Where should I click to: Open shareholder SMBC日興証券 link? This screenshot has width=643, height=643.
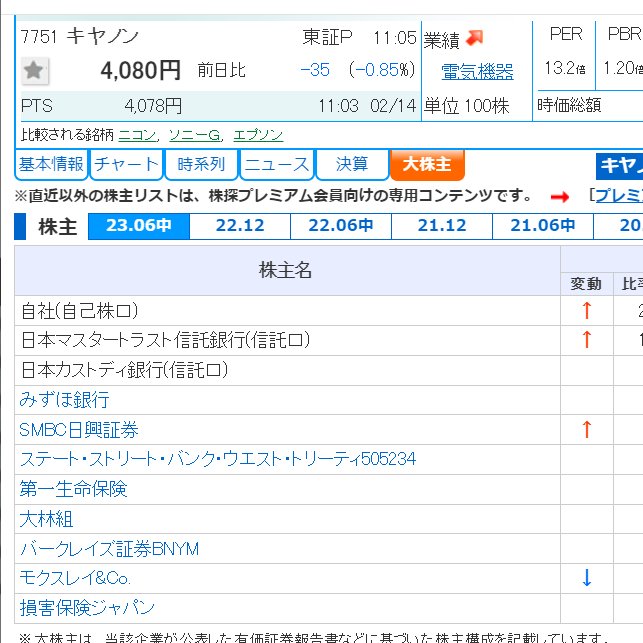click(x=79, y=430)
